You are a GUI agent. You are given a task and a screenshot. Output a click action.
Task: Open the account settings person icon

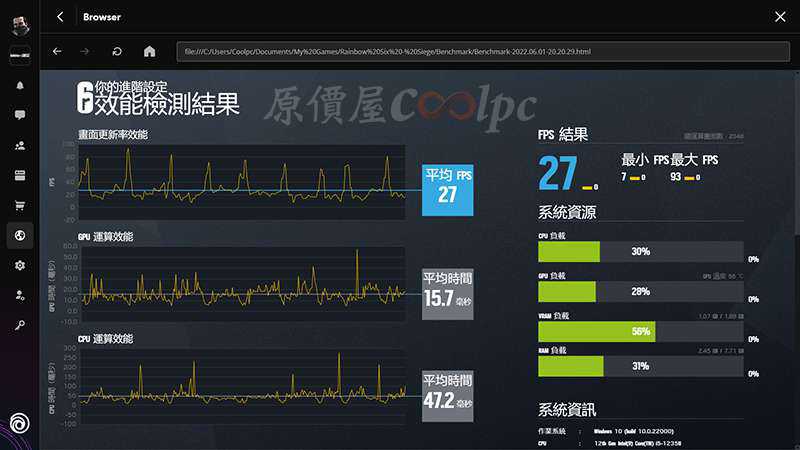pyautogui.click(x=20, y=295)
